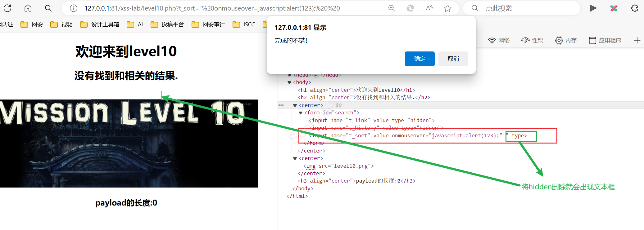Switch to the 网络 network tab
The image size is (644, 230).
pyautogui.click(x=499, y=40)
